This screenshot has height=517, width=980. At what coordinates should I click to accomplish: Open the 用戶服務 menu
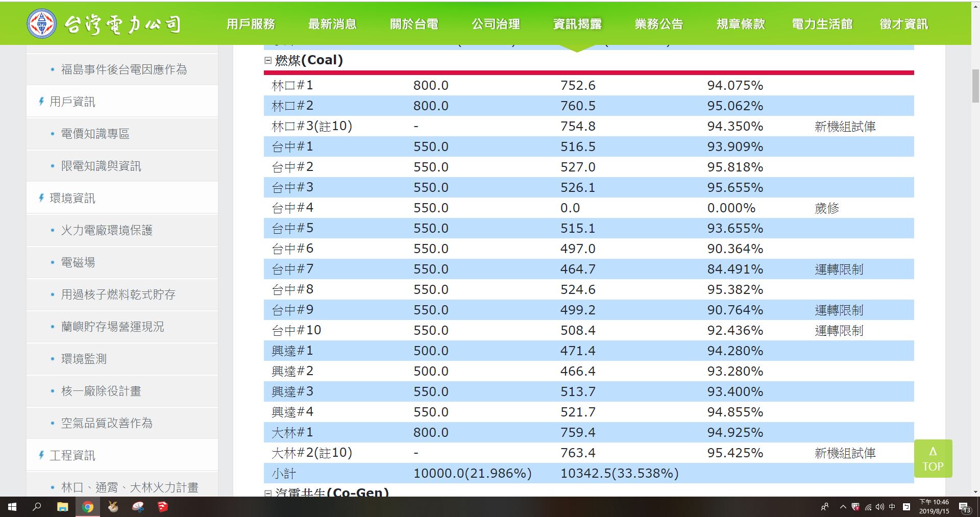[251, 24]
